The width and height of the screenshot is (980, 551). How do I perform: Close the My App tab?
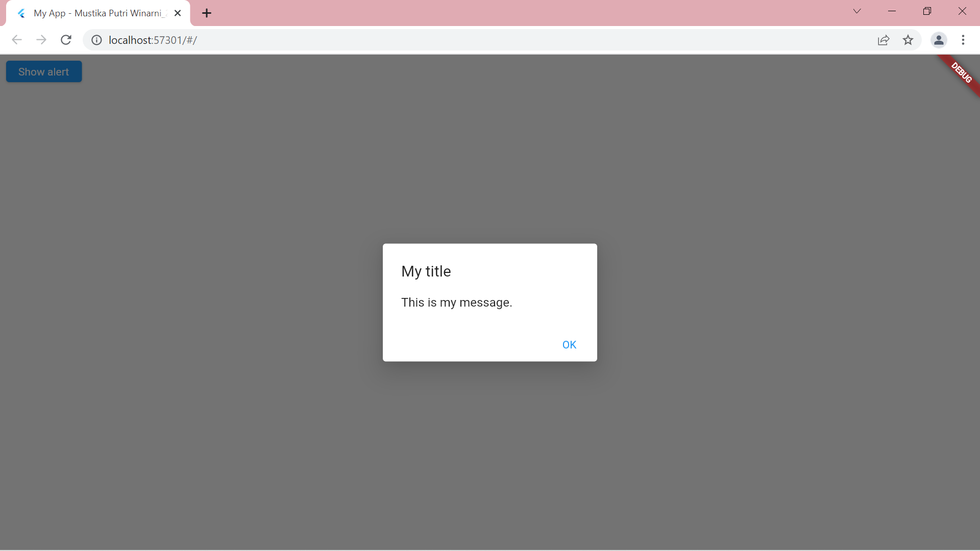click(178, 13)
